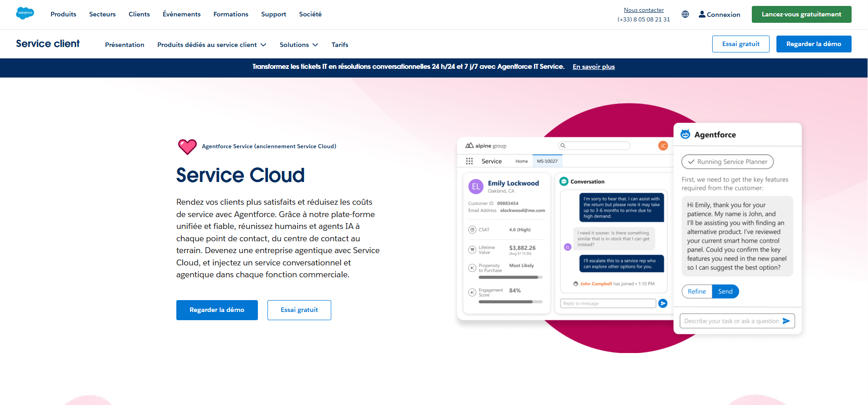Click the John Campbell joined icon
The width and height of the screenshot is (868, 405).
pyautogui.click(x=575, y=284)
